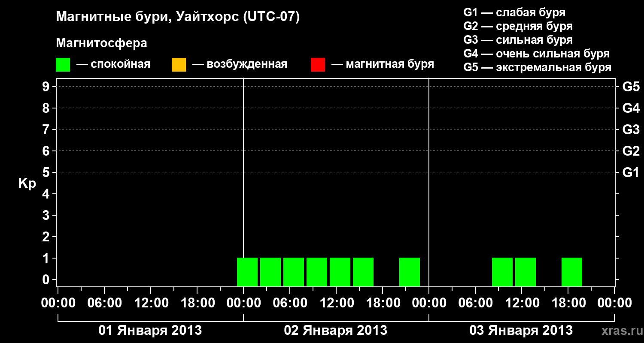Select the green bar above 18:00 on 03 January
Screen dimensions: 644x343
(572, 272)
